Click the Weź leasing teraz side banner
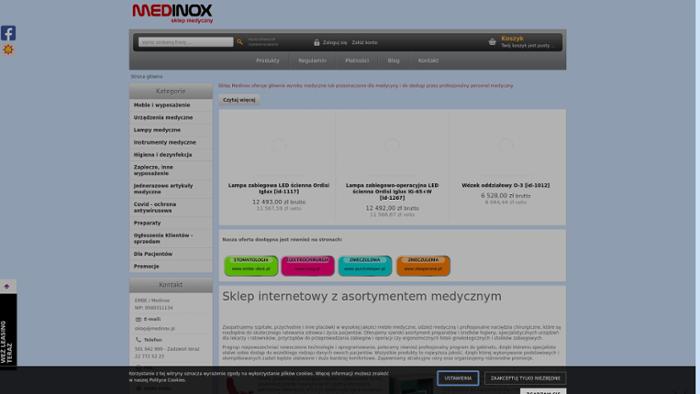Screen dimensions: 700x394 tap(8, 332)
